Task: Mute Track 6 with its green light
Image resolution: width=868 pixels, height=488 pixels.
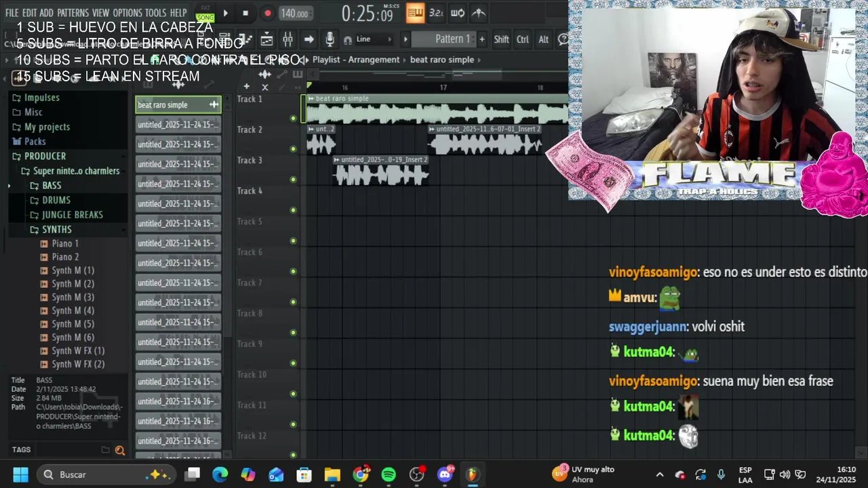Action: [293, 271]
